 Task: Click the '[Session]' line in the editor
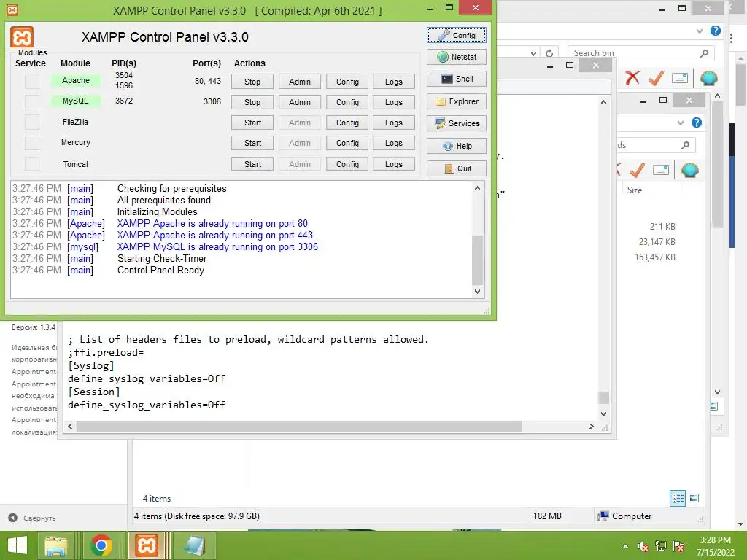(x=94, y=392)
